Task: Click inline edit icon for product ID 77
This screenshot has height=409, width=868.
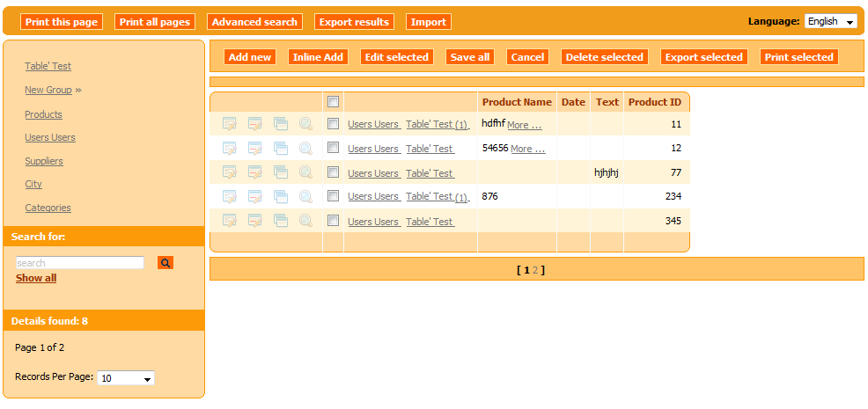Action: 254,172
